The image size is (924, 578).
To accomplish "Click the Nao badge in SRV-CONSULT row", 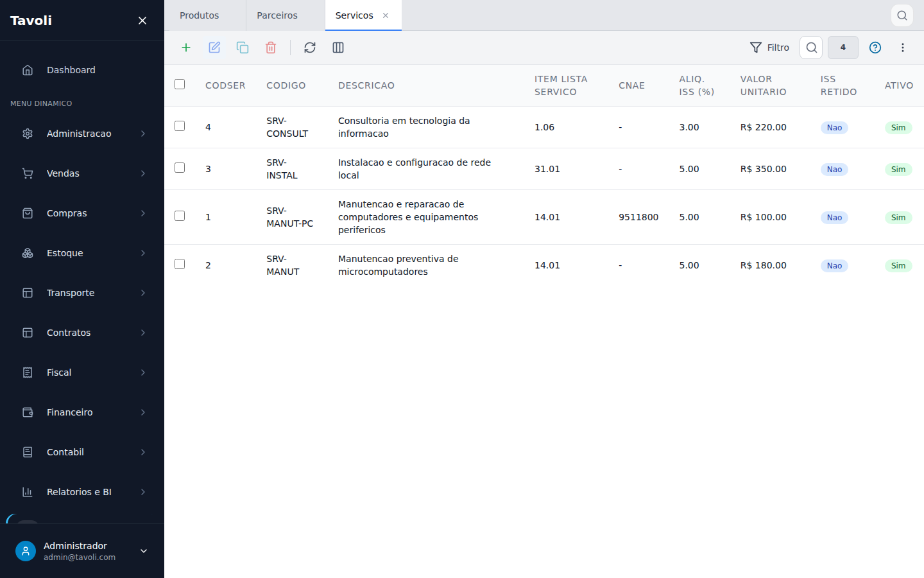I will [x=834, y=128].
